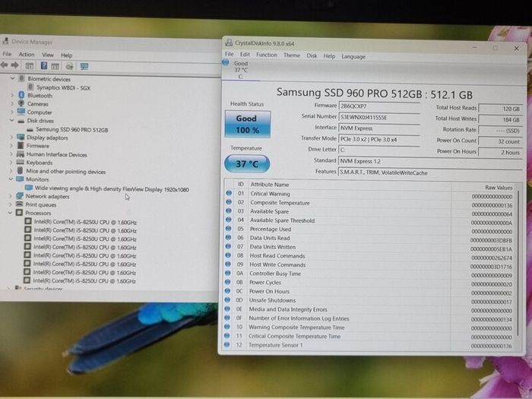Screen dimensions: 532x399
Task: Open the File menu in Device Manager
Action: pyautogui.click(x=7, y=54)
